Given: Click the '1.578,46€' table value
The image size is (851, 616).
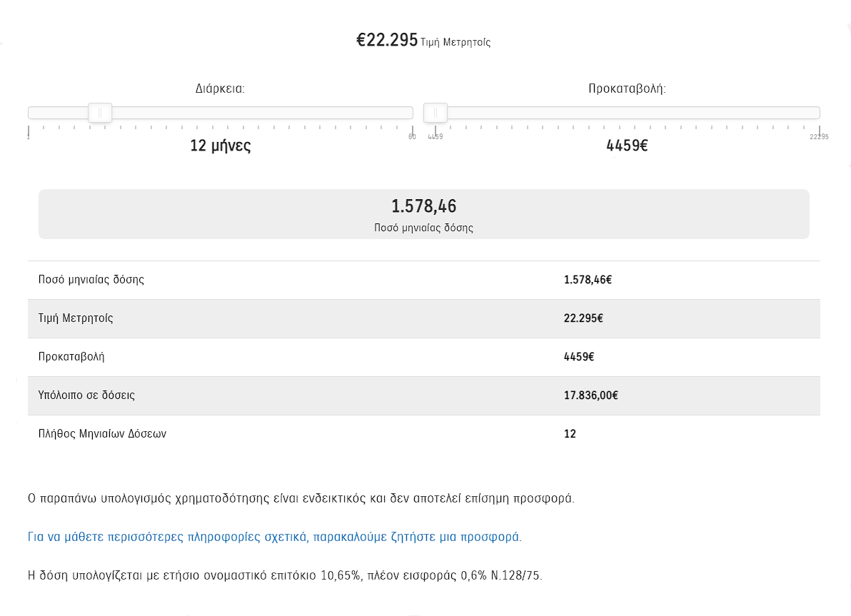Looking at the screenshot, I should pos(588,280).
